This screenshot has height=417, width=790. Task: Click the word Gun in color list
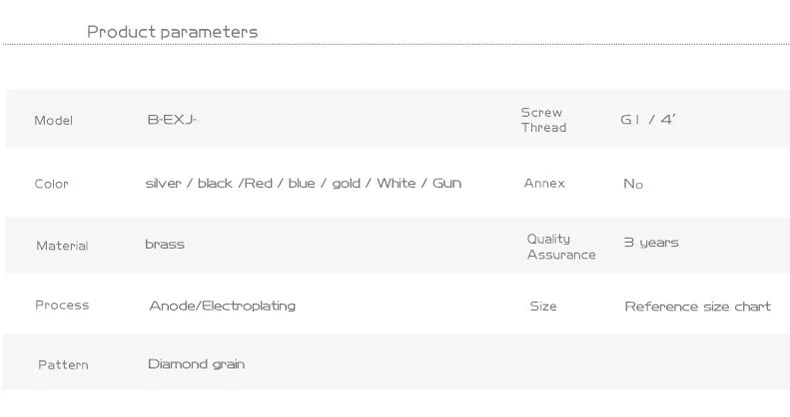pos(446,184)
